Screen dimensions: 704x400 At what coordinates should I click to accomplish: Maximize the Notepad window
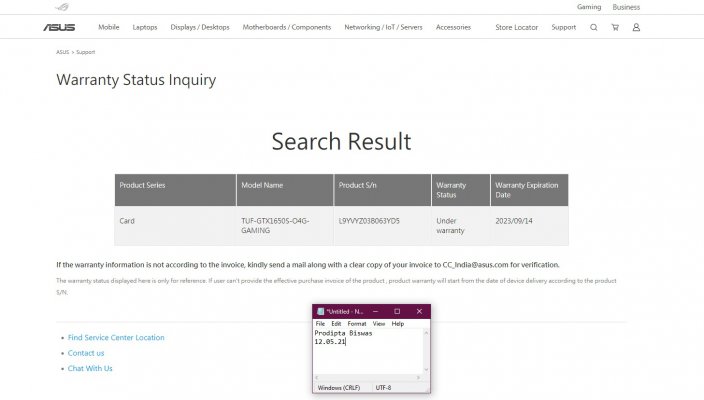tap(397, 311)
